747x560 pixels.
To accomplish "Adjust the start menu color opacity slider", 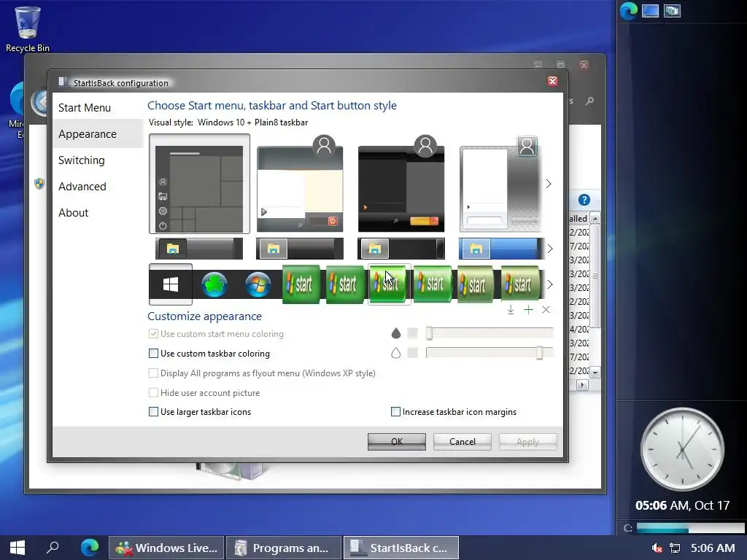I will coord(489,333).
